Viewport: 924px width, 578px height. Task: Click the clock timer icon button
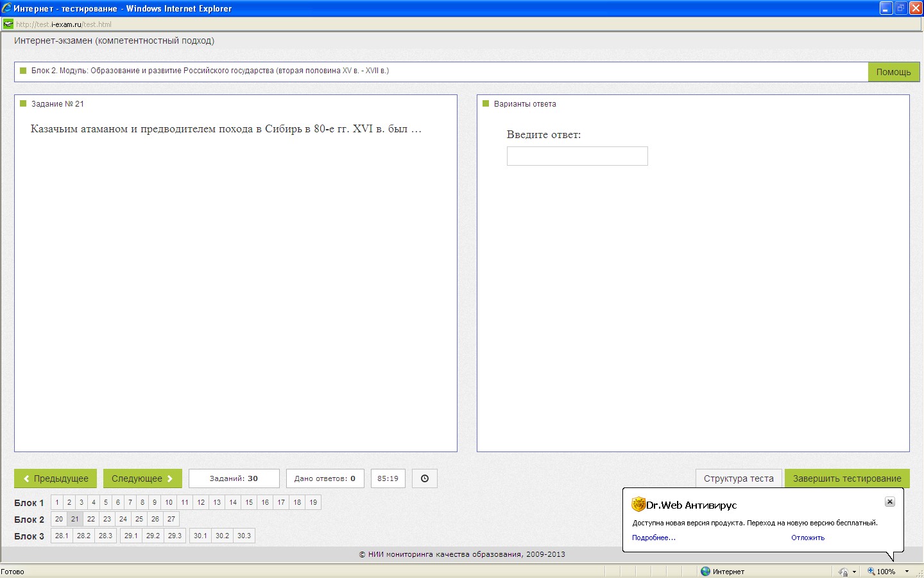tap(424, 478)
